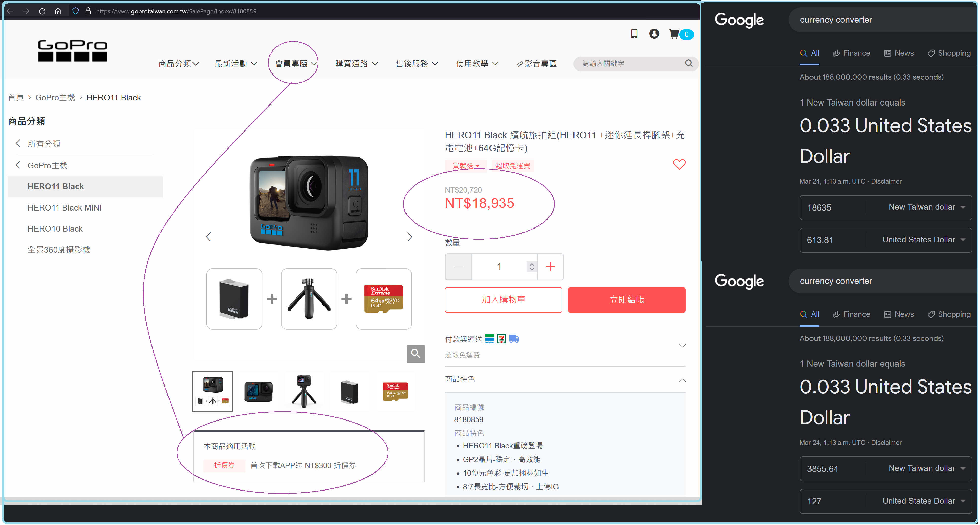
Task: Click the FamilyMart payment icon
Action: [x=489, y=338]
